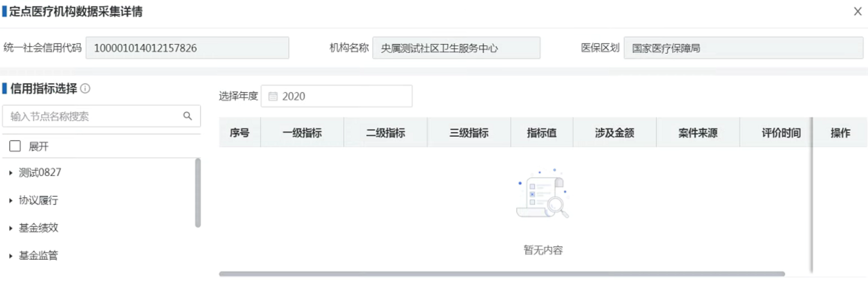
Task: Click the 机构名称 field
Action: coord(456,48)
